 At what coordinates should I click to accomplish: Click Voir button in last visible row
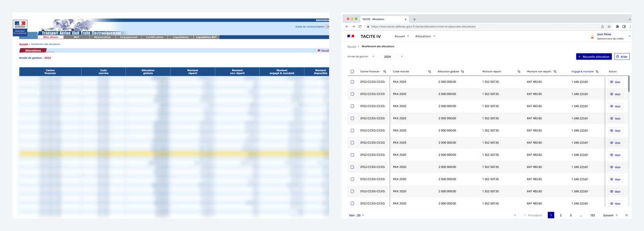(615, 203)
